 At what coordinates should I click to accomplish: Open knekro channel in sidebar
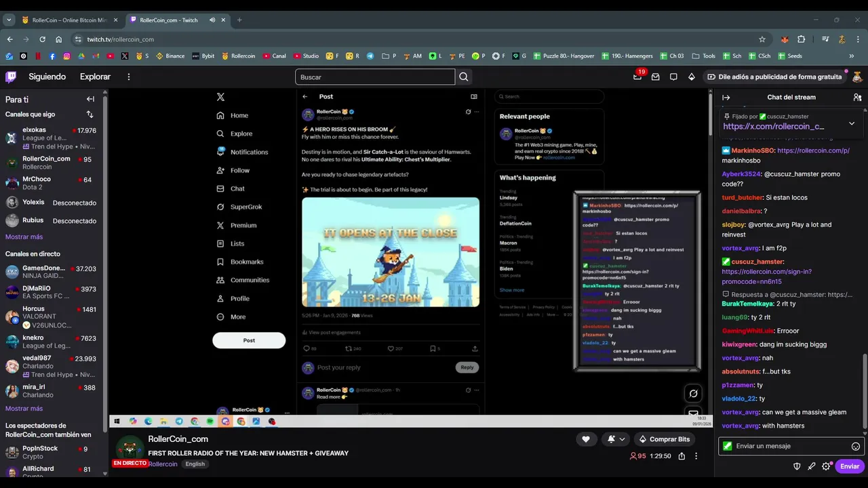(52, 342)
